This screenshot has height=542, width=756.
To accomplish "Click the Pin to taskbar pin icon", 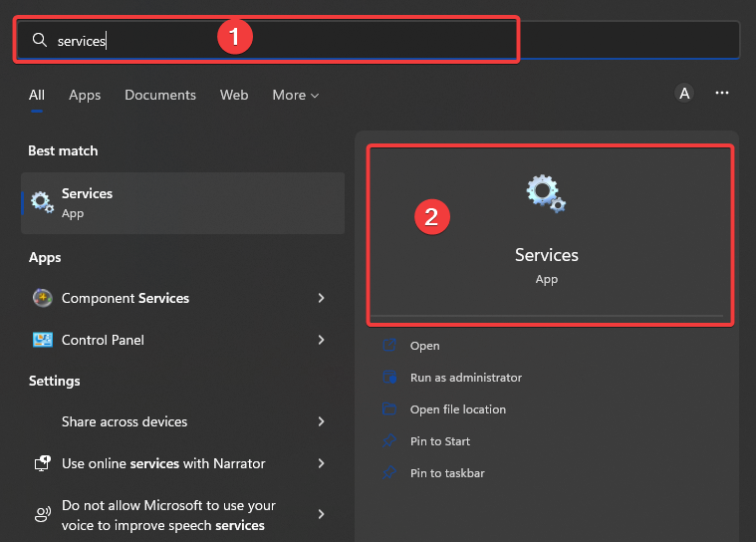I will pos(389,472).
